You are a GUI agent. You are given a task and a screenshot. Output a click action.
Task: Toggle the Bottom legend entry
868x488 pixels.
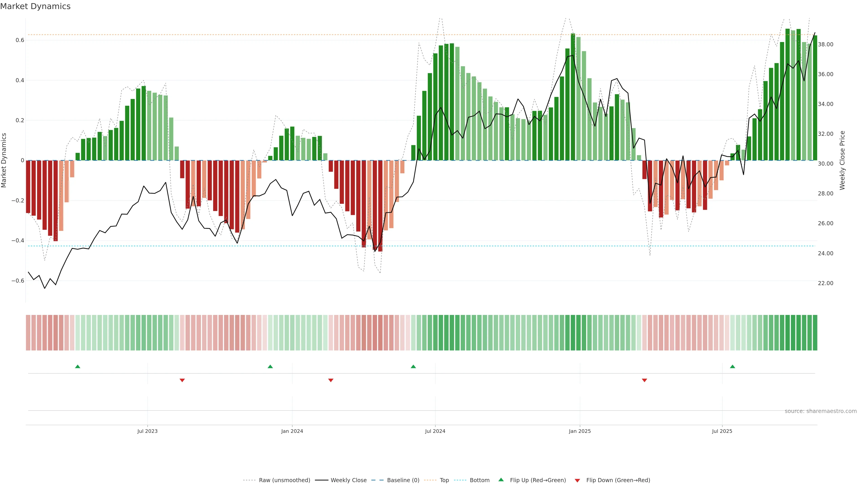point(479,480)
